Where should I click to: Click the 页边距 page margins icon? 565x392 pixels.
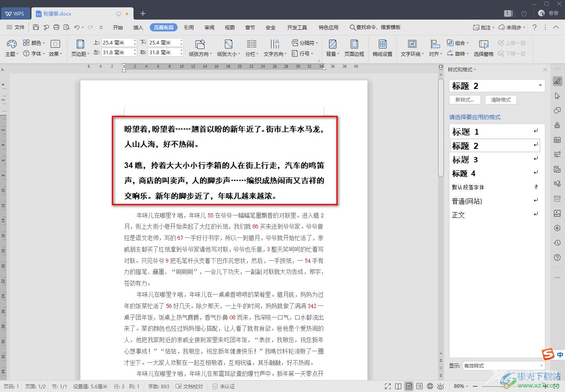(x=80, y=44)
